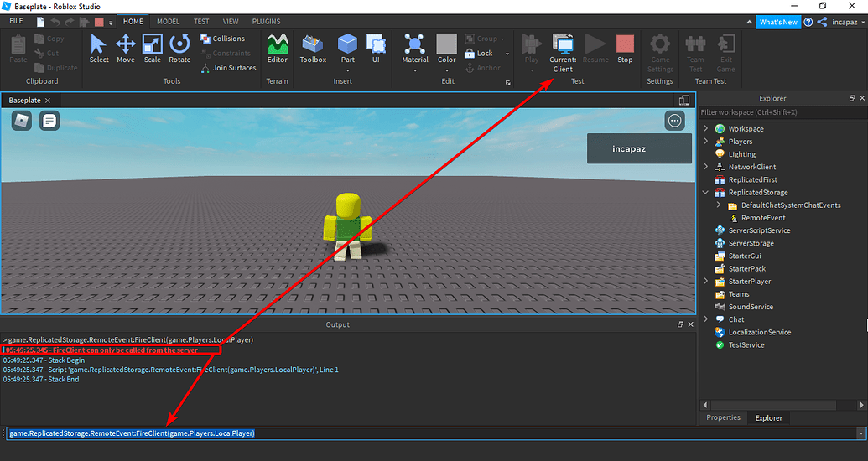
Task: Open the Material picker
Action: tap(414, 49)
